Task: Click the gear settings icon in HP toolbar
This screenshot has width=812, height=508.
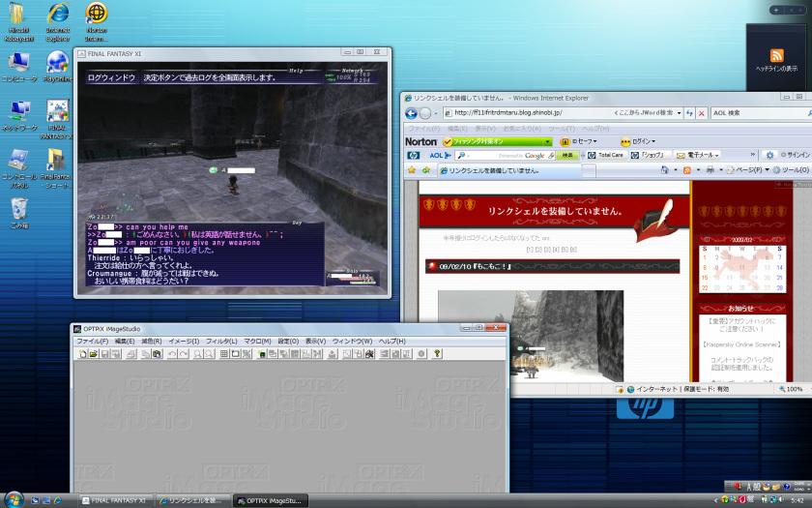Action: click(769, 155)
